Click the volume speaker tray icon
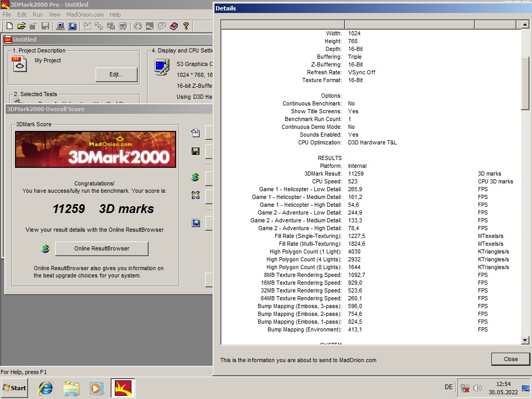 coord(477,388)
